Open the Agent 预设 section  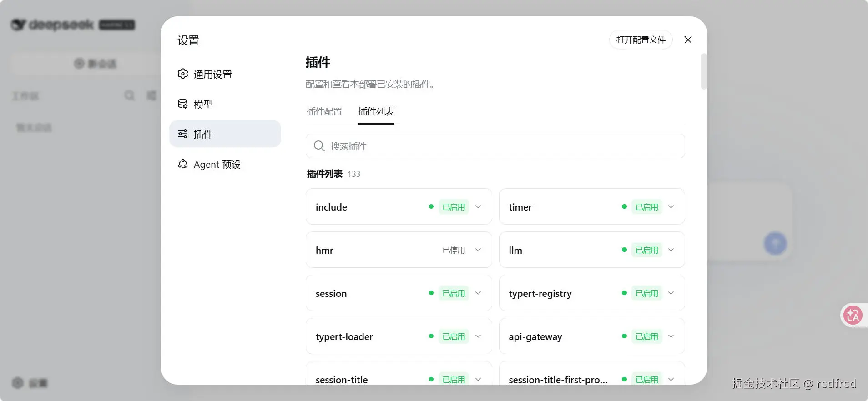(x=225, y=164)
